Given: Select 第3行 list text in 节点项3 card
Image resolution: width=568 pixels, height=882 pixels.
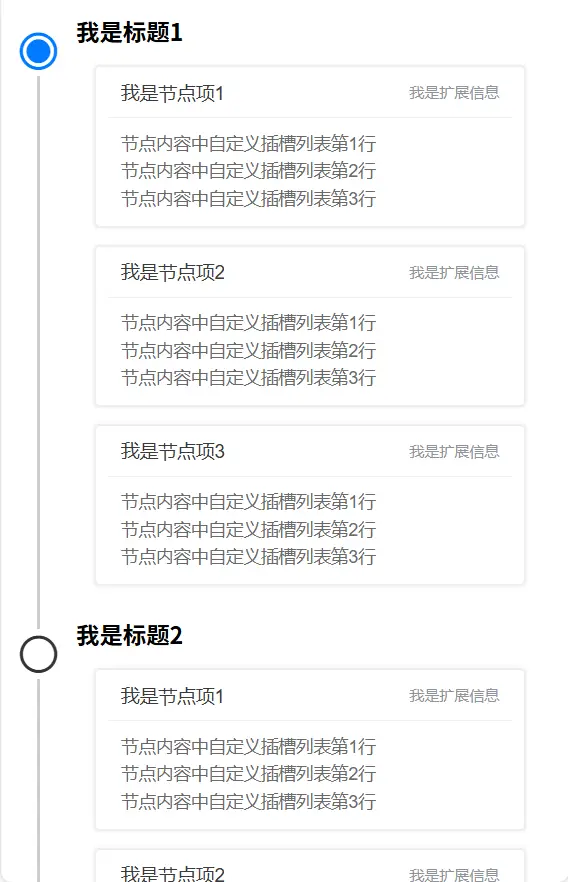Looking at the screenshot, I should tap(248, 557).
